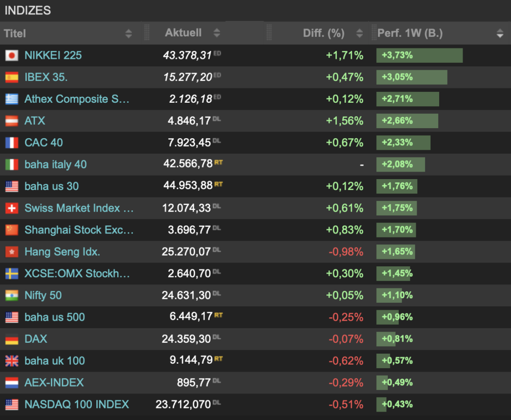Click the US flag icon beside NASDAQ 100 INDEX
The height and width of the screenshot is (420, 511).
point(12,405)
